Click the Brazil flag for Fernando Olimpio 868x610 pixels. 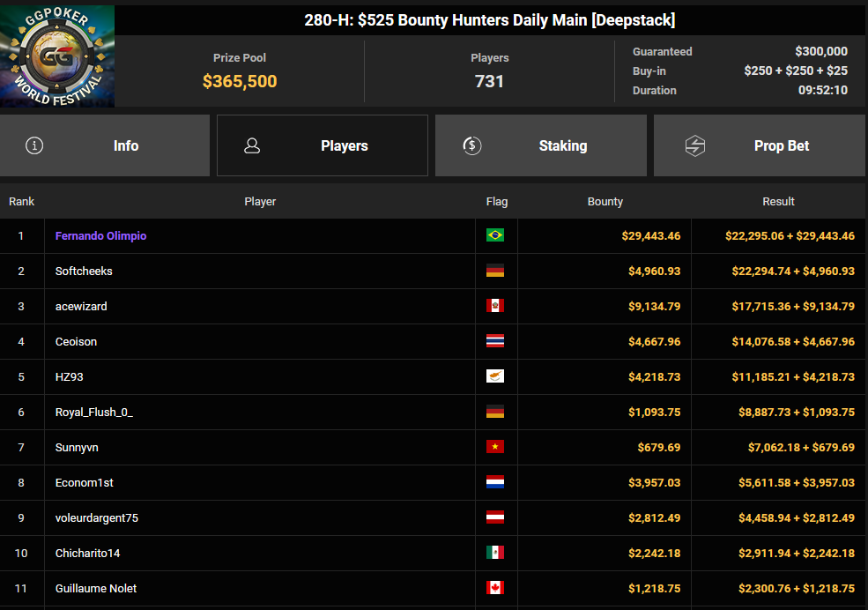[495, 235]
